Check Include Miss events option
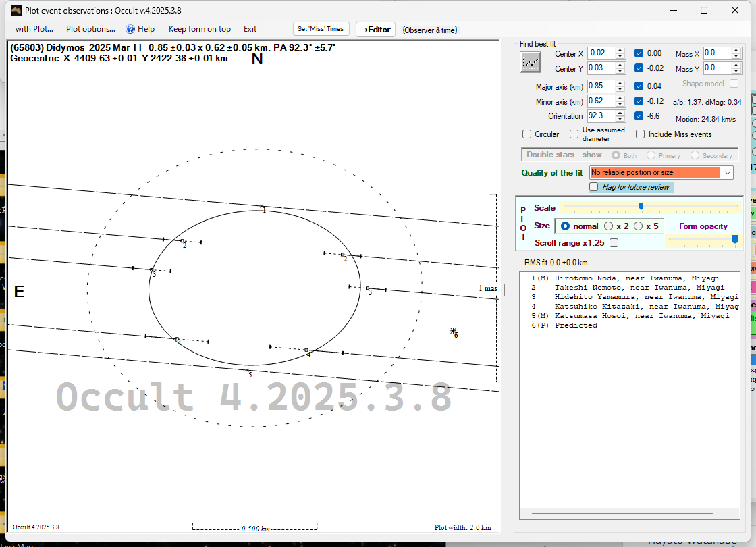This screenshot has height=547, width=756. 641,134
